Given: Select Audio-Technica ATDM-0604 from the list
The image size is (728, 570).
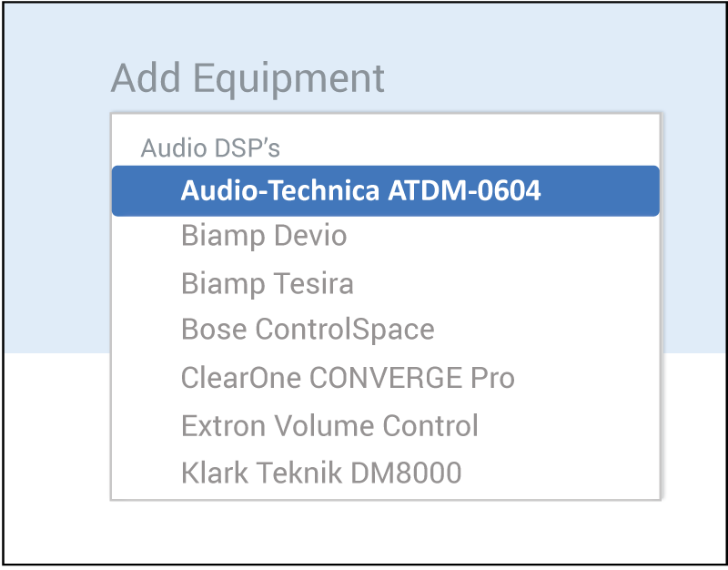Looking at the screenshot, I should pyautogui.click(x=360, y=190).
